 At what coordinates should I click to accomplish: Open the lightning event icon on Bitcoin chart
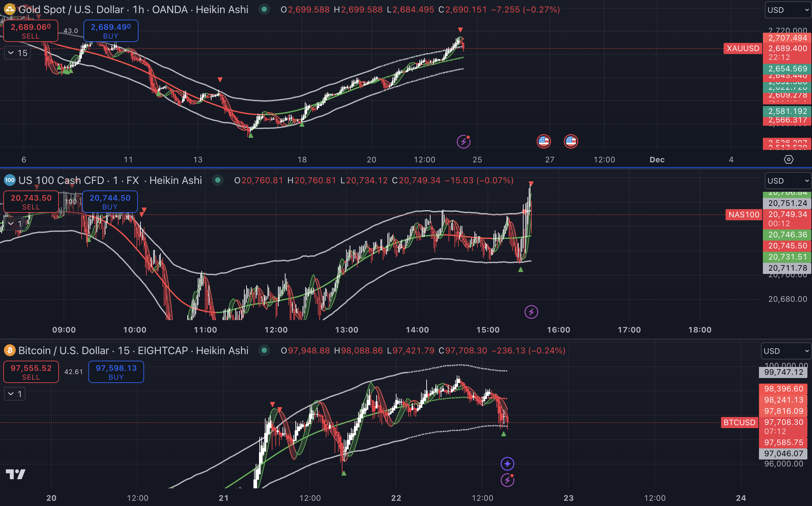click(x=507, y=480)
